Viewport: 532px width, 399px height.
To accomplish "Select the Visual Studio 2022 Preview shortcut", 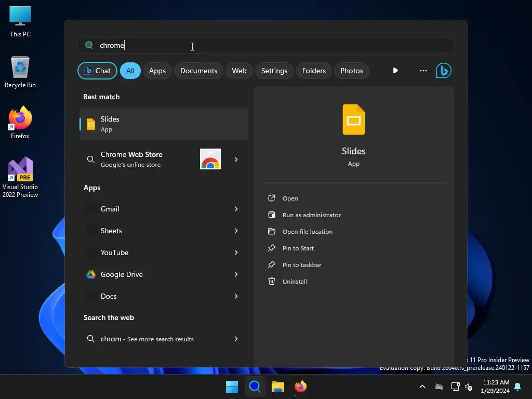I will [x=20, y=178].
